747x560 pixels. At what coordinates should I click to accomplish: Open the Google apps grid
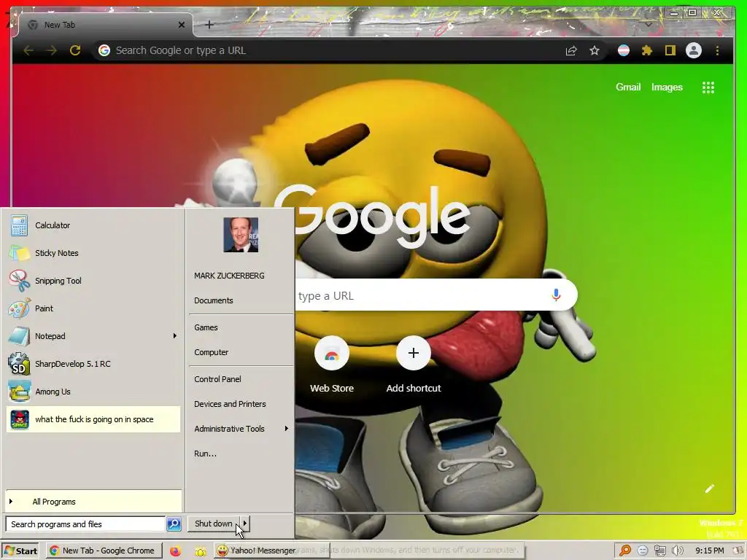[708, 87]
